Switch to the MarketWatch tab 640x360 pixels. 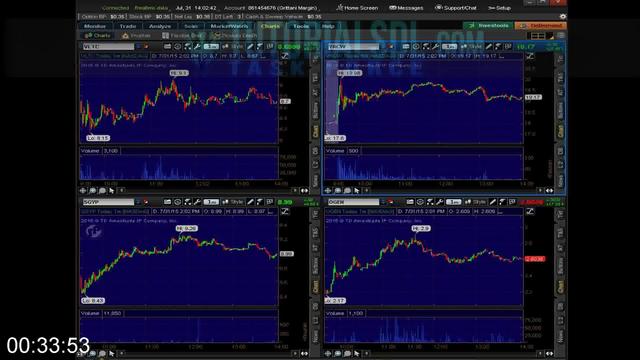click(229, 26)
